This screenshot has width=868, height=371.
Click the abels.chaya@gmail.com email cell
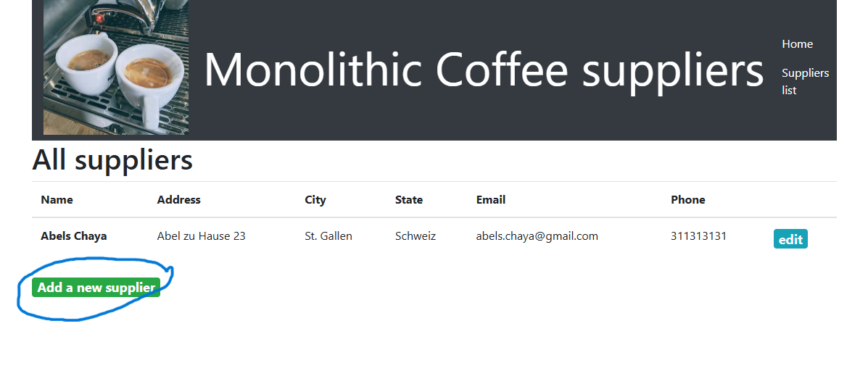(x=537, y=236)
